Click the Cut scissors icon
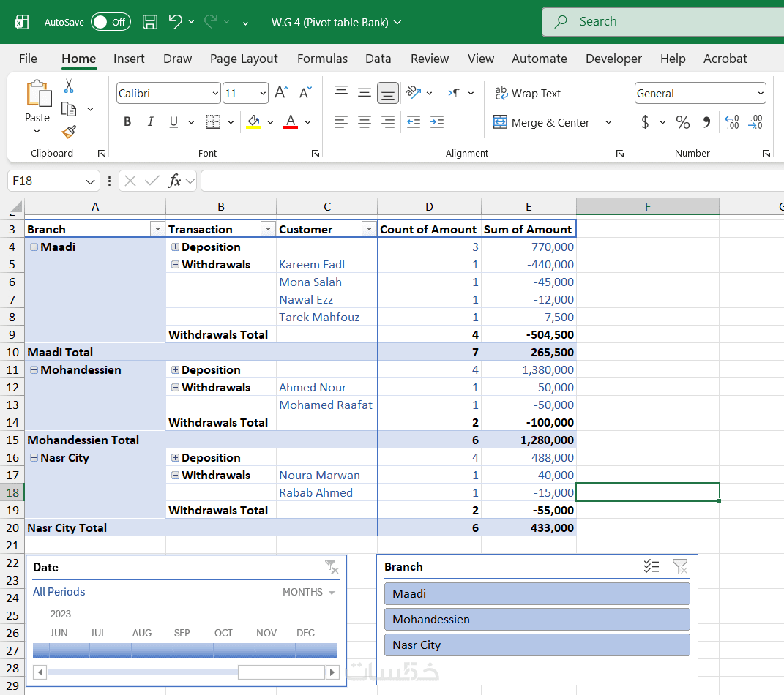784x695 pixels. coord(69,86)
